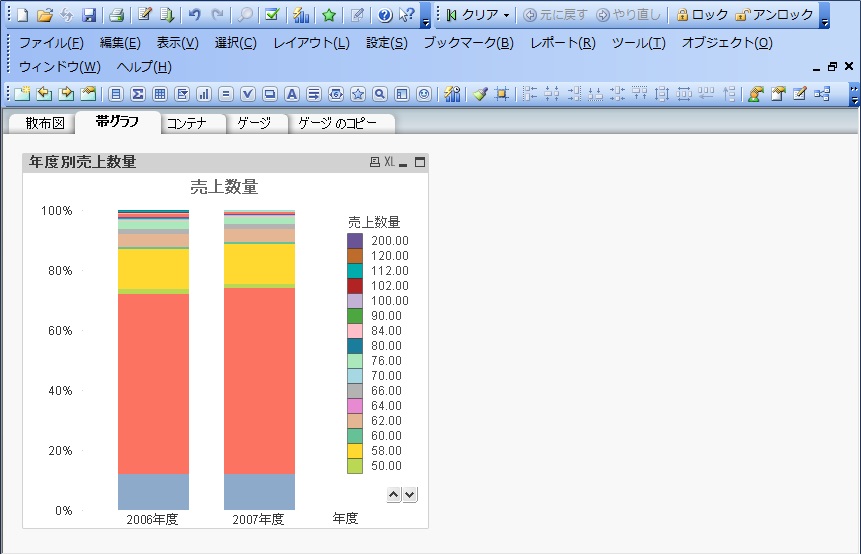Move the sheet right with the right-arrow sheet icon
Screen dimensions: 861x554
66,94
